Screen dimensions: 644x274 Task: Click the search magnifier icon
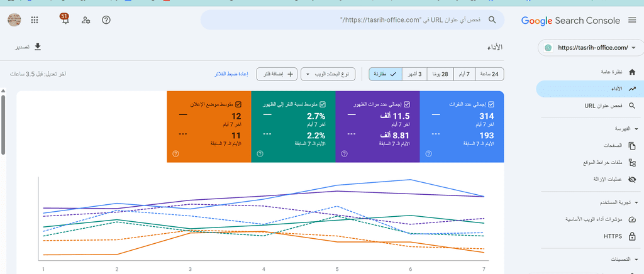tap(492, 19)
